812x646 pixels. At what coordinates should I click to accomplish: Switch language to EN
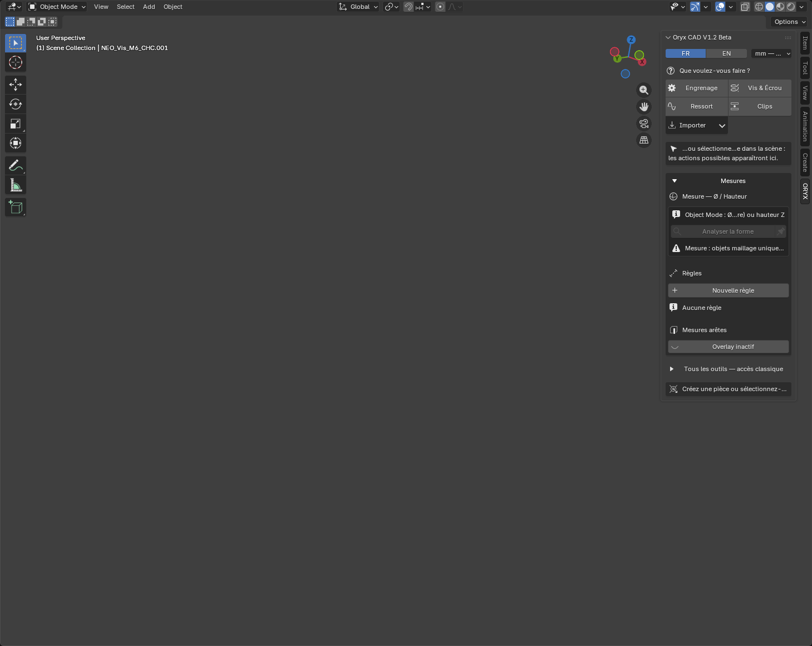click(726, 53)
